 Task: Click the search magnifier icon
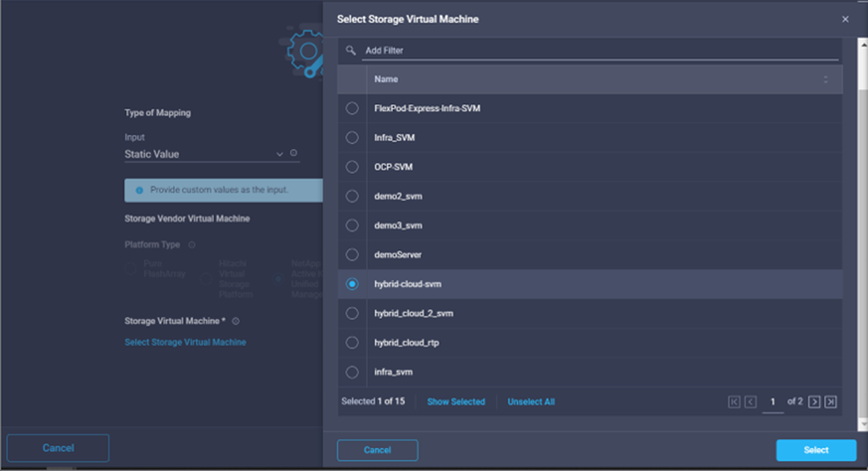pos(350,50)
